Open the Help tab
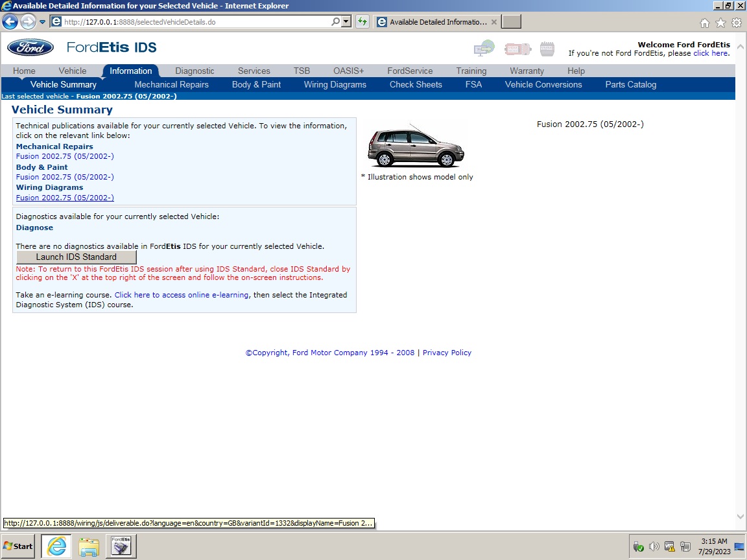 click(x=576, y=71)
